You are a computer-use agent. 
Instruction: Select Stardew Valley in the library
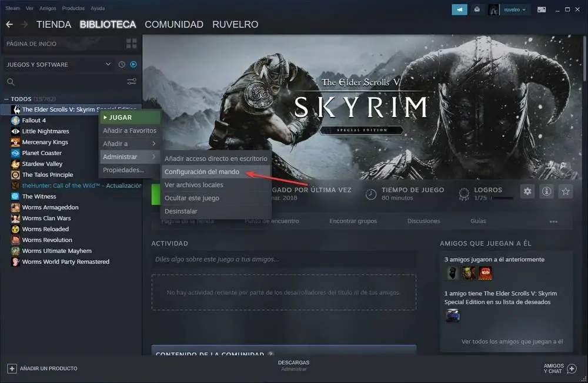pos(42,164)
